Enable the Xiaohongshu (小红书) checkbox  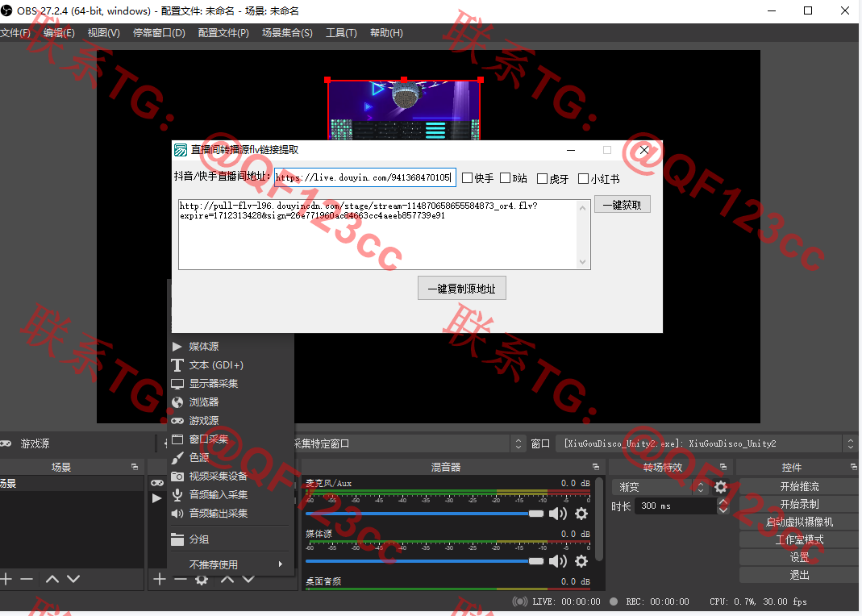(583, 178)
